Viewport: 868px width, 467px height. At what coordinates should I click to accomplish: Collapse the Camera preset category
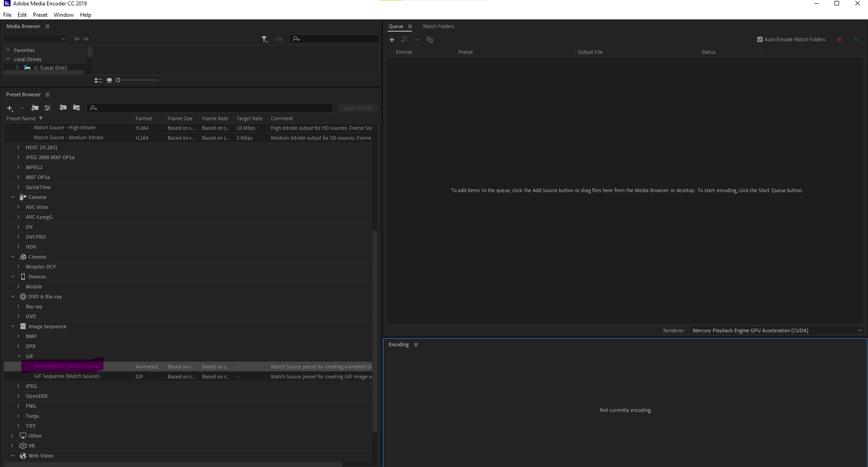(x=13, y=197)
